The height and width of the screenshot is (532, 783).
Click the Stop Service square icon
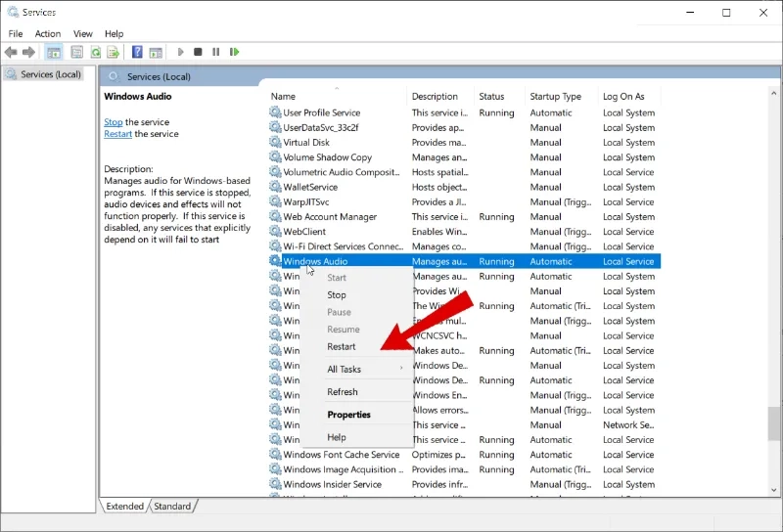[x=198, y=52]
